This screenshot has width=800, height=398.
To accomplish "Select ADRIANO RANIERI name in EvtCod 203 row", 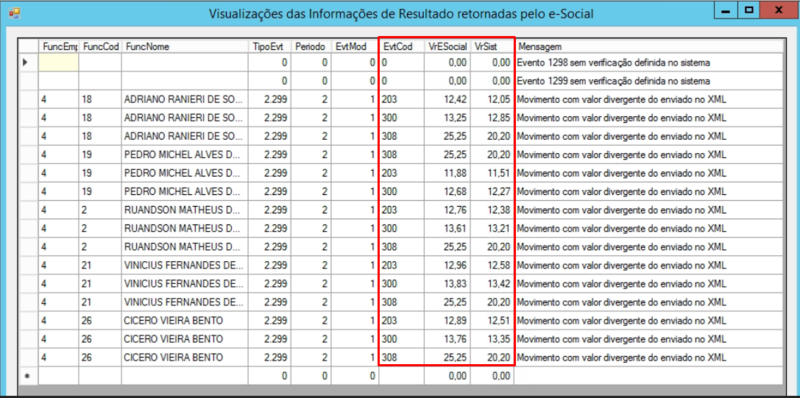I will point(184,100).
